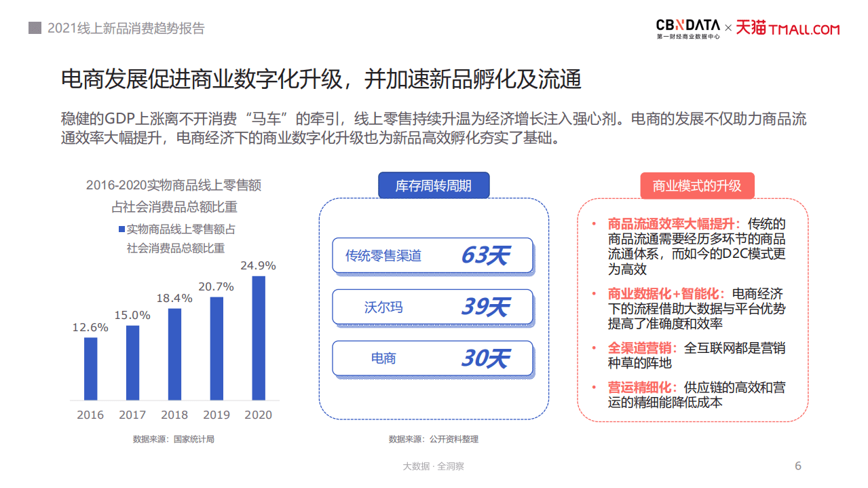Expand the 传统零售渠道 63天 card
This screenshot has height=488, width=868.
click(432, 256)
